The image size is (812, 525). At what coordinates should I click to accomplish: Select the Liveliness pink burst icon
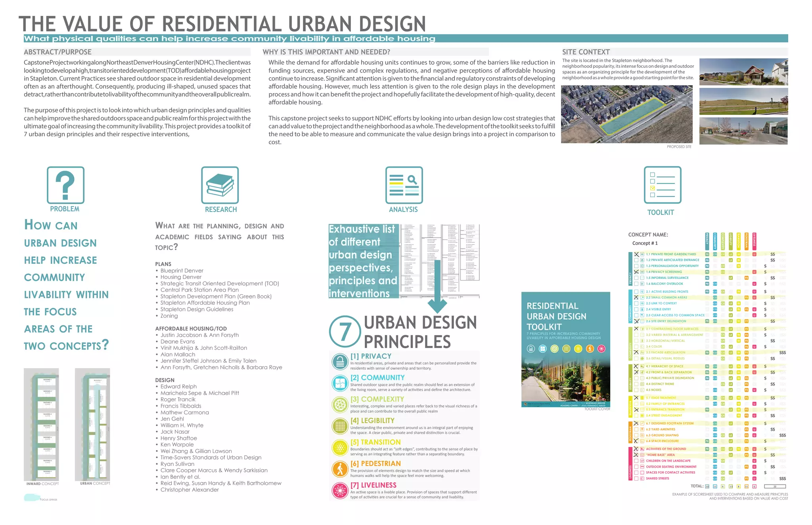point(340,491)
